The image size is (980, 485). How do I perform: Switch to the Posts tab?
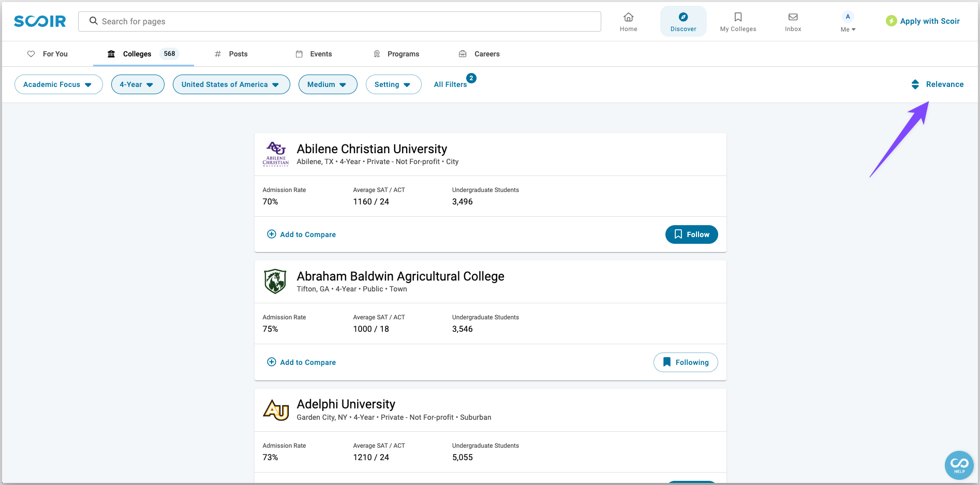(x=231, y=54)
